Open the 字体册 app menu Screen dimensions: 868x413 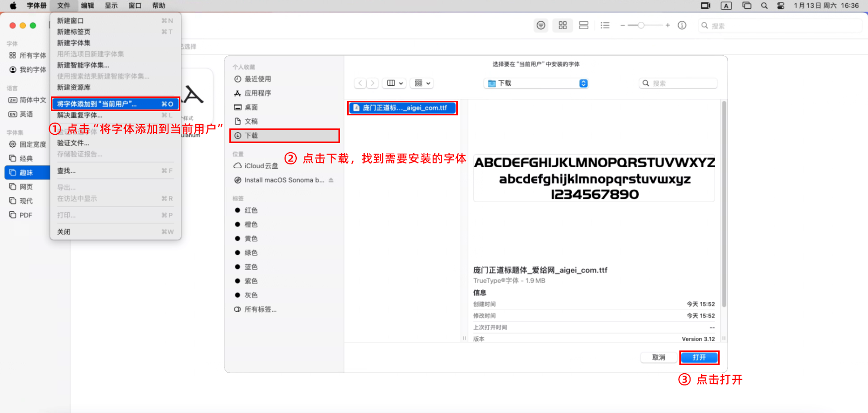[x=37, y=6]
